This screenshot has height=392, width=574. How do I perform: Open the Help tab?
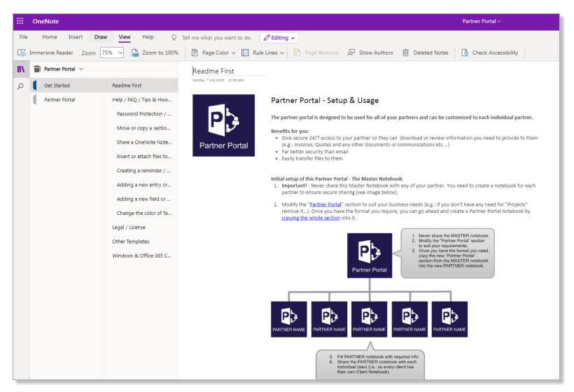click(x=148, y=37)
